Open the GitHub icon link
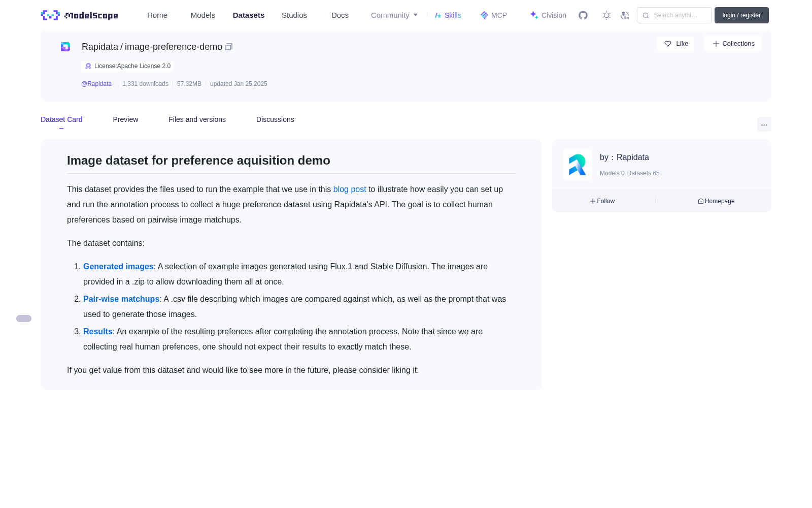Viewport: 812px width, 508px height. (583, 15)
